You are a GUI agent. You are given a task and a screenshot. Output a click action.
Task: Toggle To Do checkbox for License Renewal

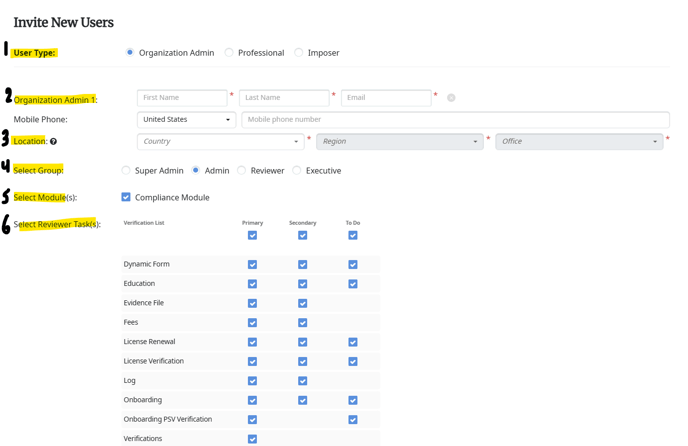(352, 342)
